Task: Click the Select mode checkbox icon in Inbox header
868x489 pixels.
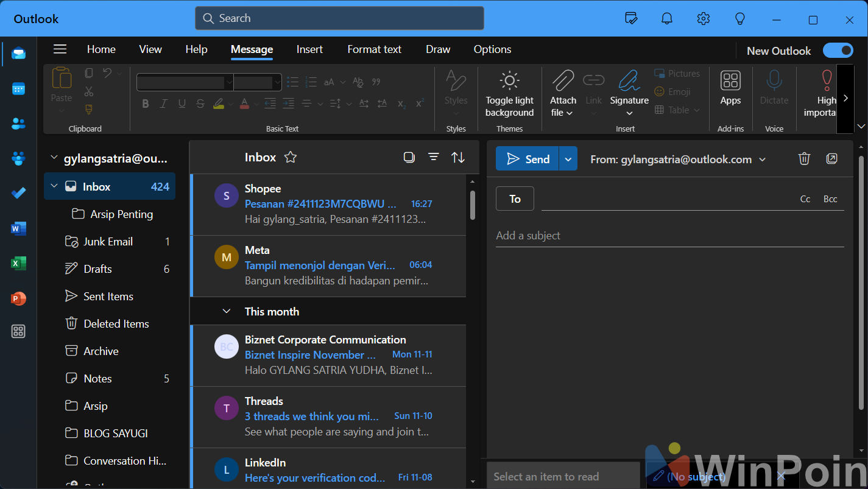Action: [x=409, y=157]
